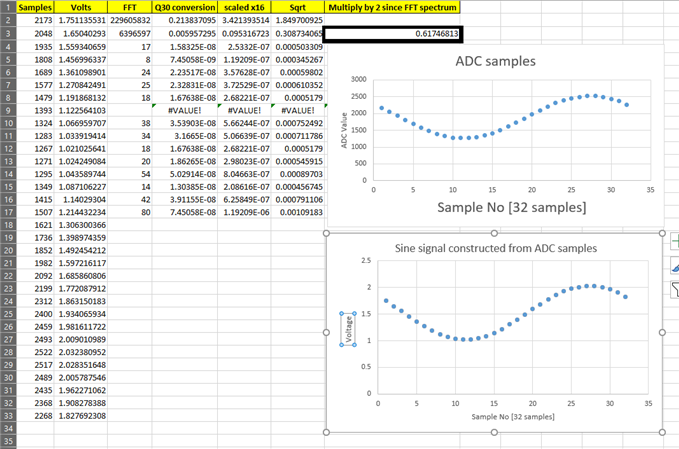Viewport: 679px width, 449px height.
Task: Select the Q30 conversion header cell
Action: tap(184, 7)
